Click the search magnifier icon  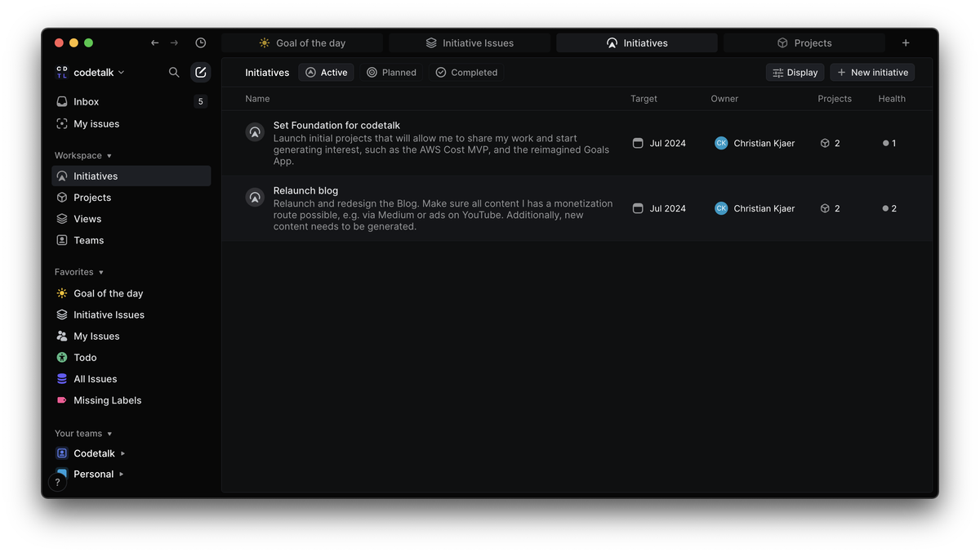[x=174, y=73]
